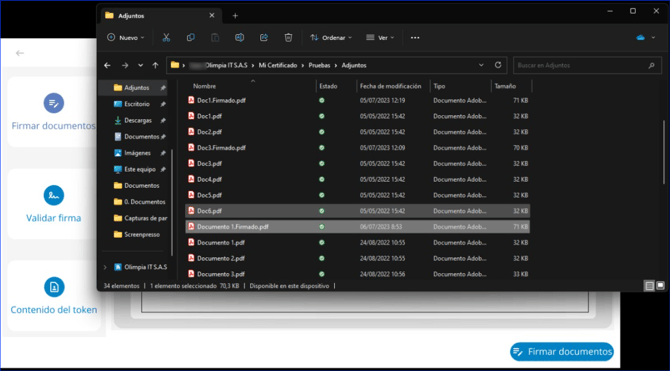Go up one folder level arrow

(156, 65)
